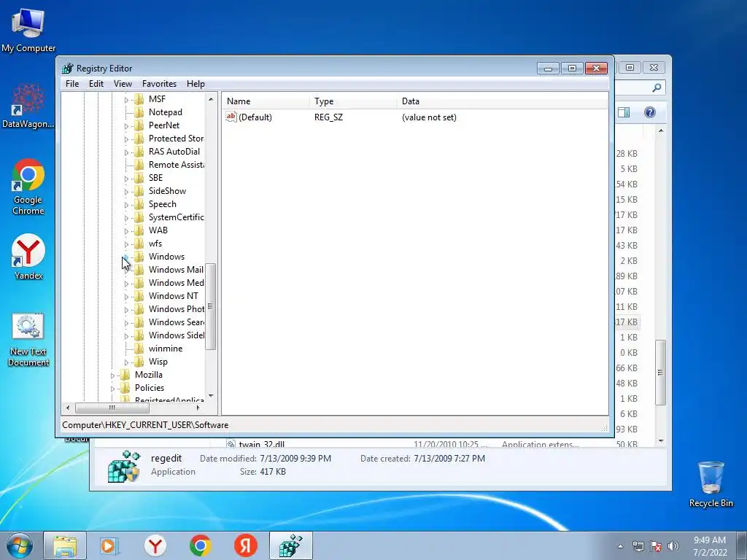747x560 pixels.
Task: Open Chrome from the taskbar
Action: (x=201, y=545)
